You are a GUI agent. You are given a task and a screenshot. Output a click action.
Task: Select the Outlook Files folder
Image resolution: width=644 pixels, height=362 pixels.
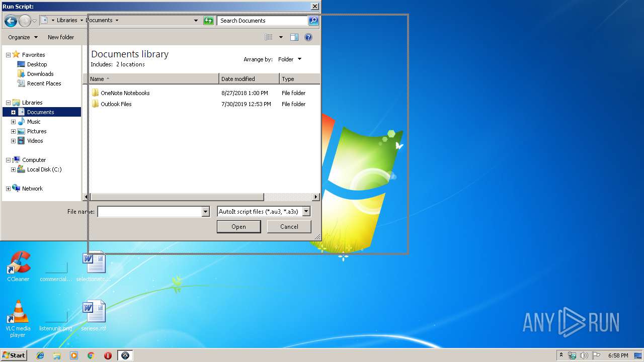[116, 104]
